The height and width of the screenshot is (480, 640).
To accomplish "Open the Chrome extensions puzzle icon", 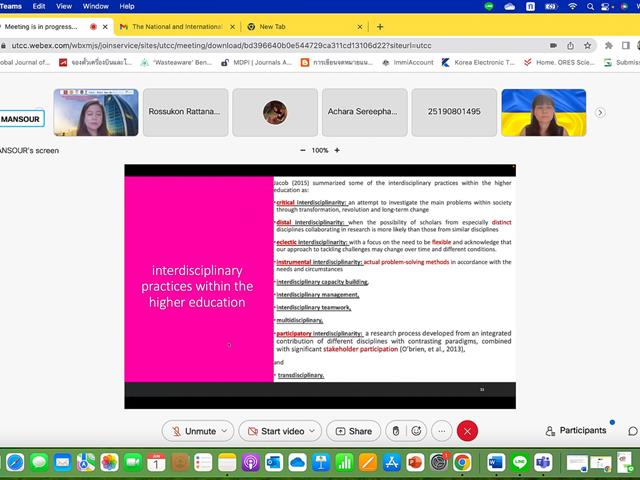I will coord(609,46).
